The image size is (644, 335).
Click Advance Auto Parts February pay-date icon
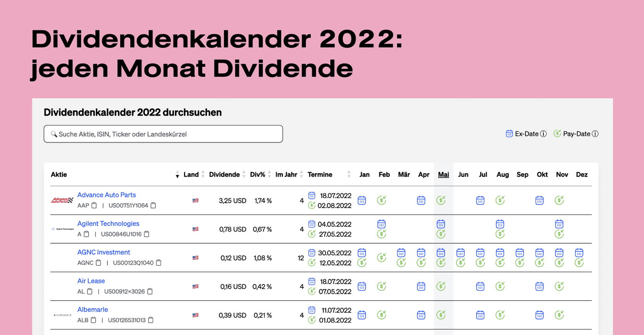pyautogui.click(x=381, y=200)
